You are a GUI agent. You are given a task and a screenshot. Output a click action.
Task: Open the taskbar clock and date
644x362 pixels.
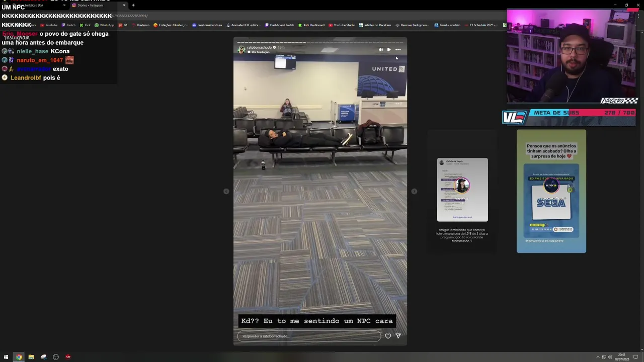click(x=622, y=357)
